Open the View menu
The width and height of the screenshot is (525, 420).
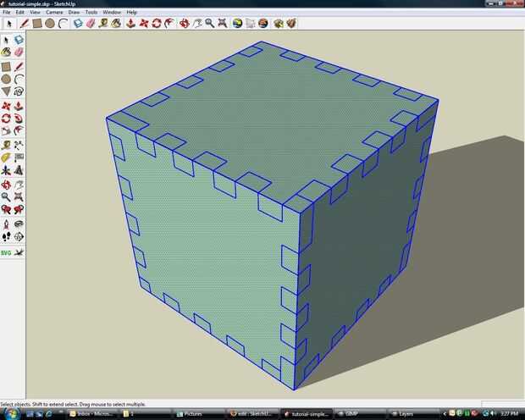tap(35, 12)
